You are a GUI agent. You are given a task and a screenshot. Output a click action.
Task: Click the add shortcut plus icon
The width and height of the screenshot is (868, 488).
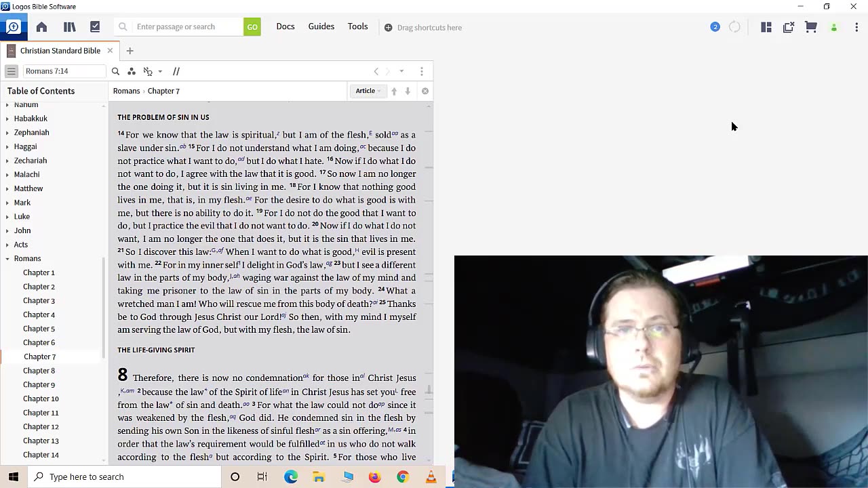tap(388, 28)
